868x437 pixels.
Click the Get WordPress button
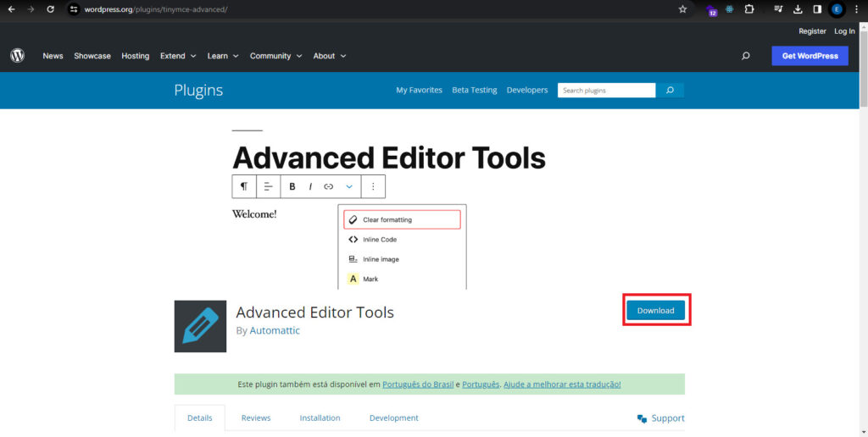[810, 56]
